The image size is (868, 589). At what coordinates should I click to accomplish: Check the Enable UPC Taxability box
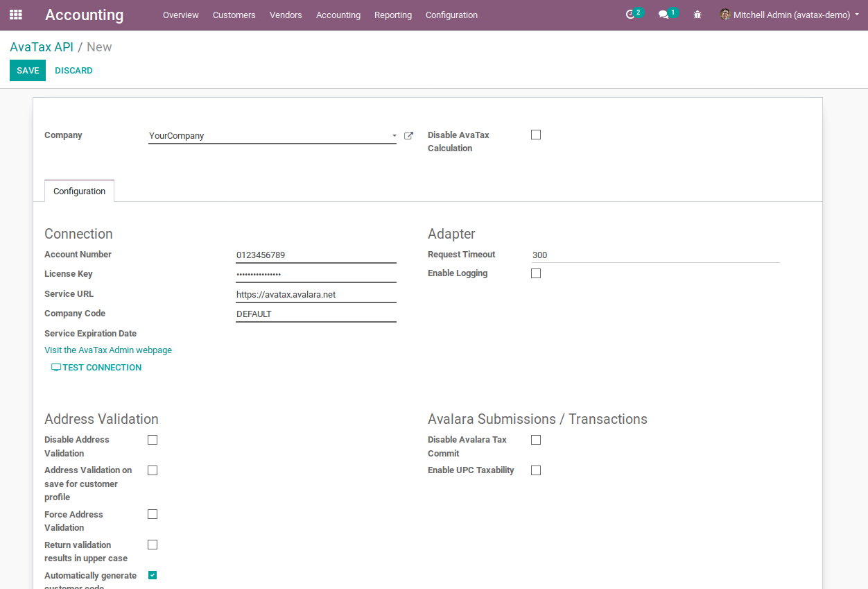click(x=536, y=470)
